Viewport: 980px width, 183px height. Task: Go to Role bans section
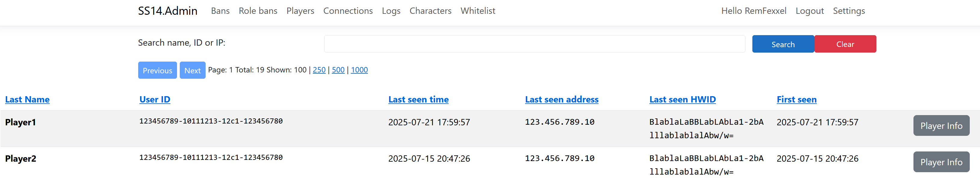(258, 11)
